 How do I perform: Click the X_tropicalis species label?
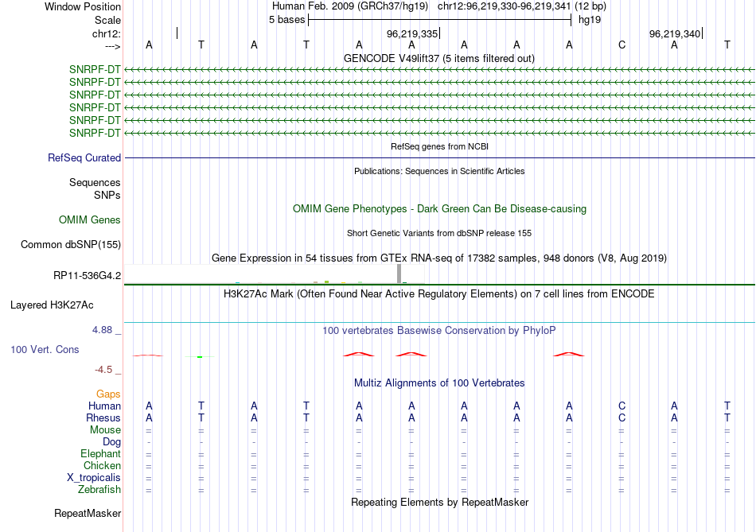(94, 478)
